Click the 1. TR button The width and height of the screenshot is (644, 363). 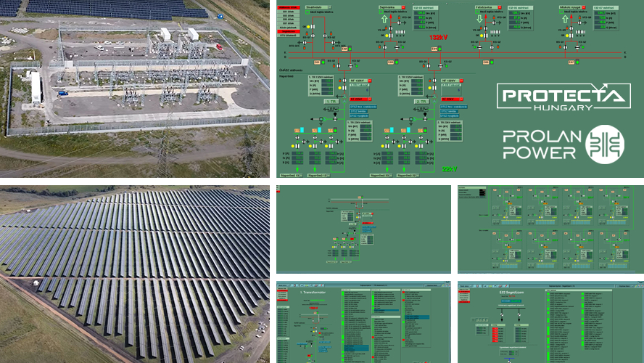click(x=331, y=102)
